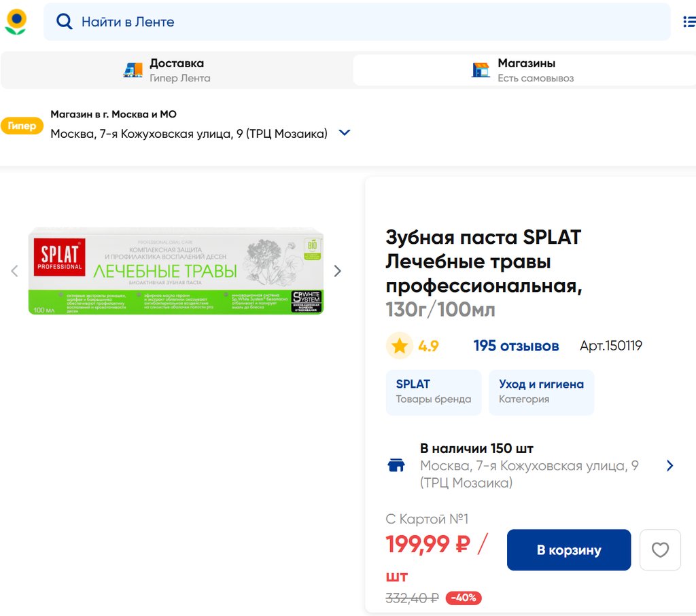Viewport: 696px width, 616px height.
Task: Open Уход и гигиена category chip
Action: (x=541, y=392)
